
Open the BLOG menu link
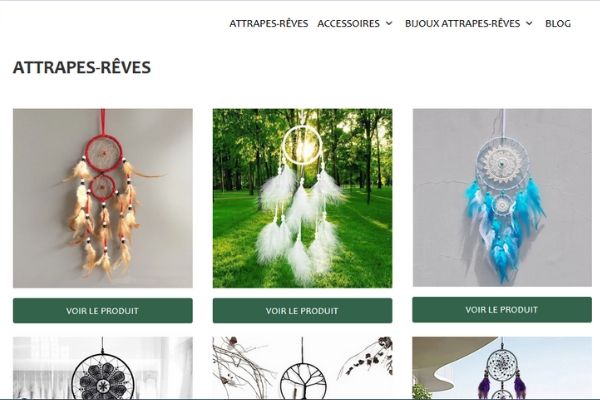point(558,23)
